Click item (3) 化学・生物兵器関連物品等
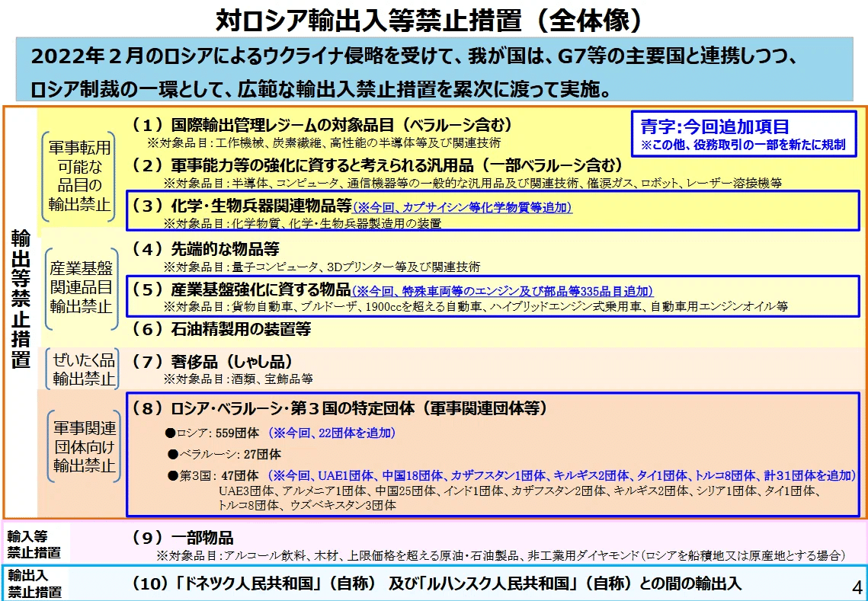868x601 pixels. [242, 206]
